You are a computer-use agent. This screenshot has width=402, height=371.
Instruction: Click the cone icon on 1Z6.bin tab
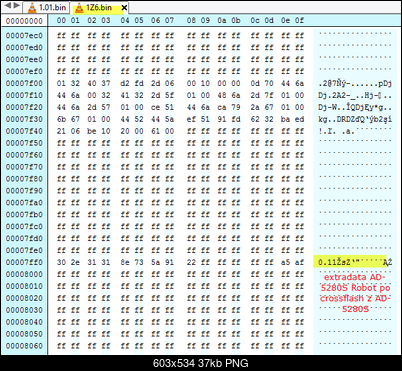click(x=79, y=7)
